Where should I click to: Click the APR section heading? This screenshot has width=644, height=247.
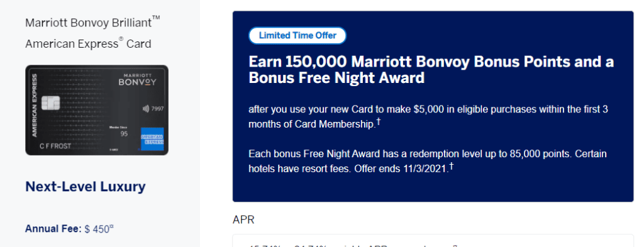(243, 220)
